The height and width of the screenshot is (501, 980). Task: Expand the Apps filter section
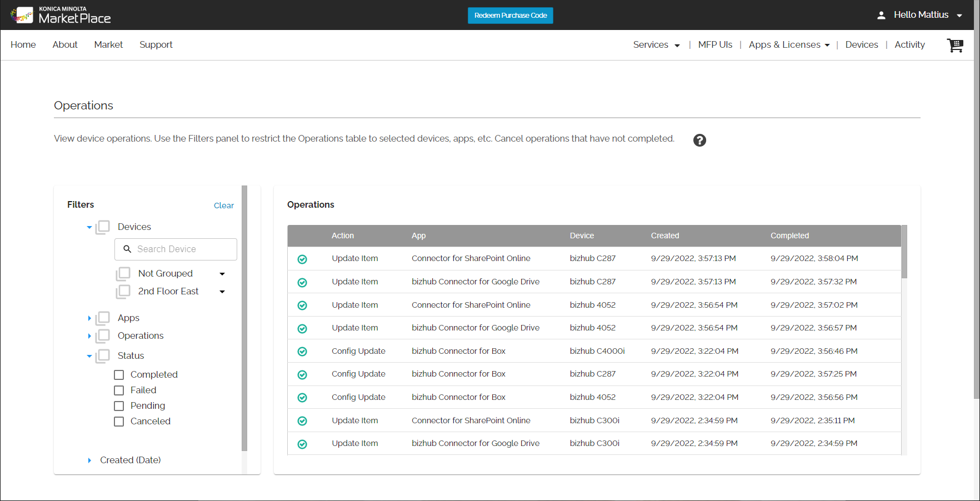point(89,318)
